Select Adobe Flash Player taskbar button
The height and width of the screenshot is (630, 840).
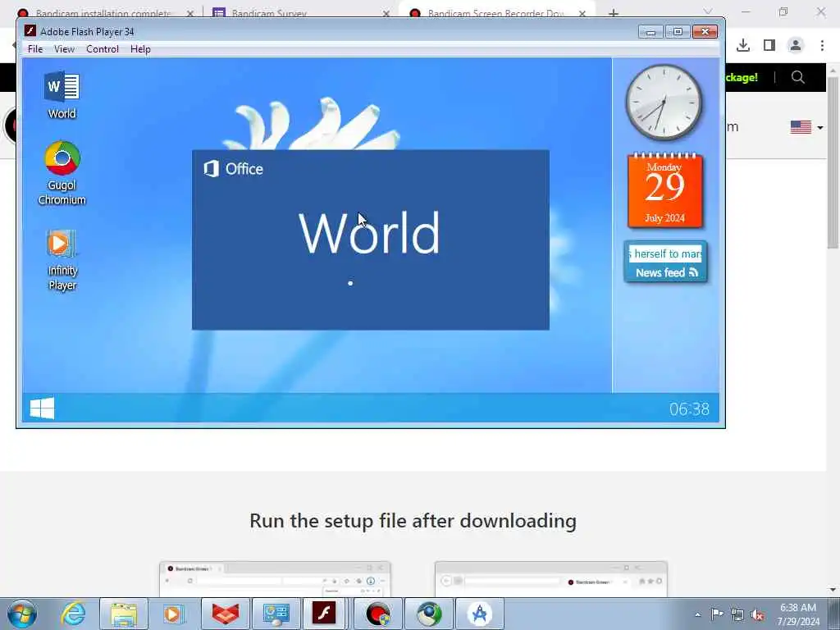(325, 614)
